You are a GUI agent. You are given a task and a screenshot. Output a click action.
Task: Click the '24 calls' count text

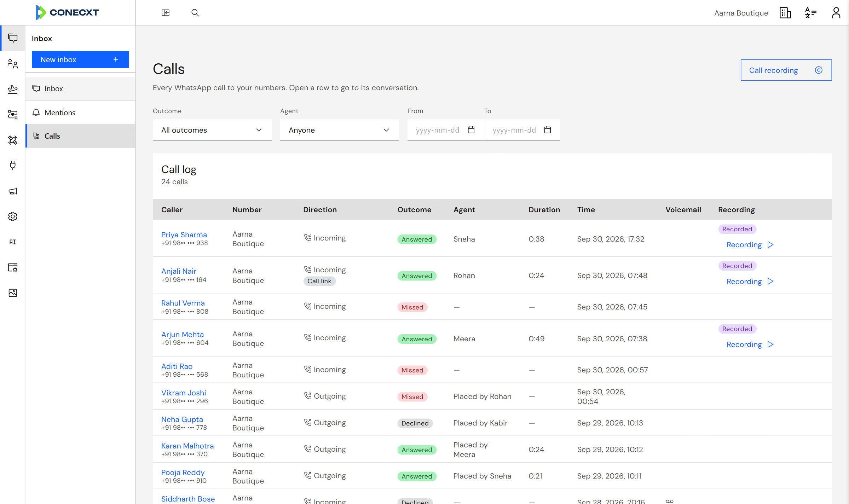(x=174, y=182)
